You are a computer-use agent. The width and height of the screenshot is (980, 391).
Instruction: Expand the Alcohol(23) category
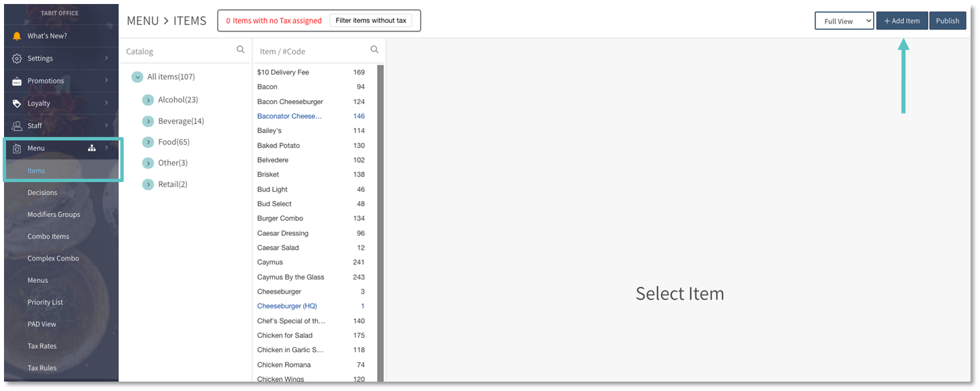(x=148, y=100)
